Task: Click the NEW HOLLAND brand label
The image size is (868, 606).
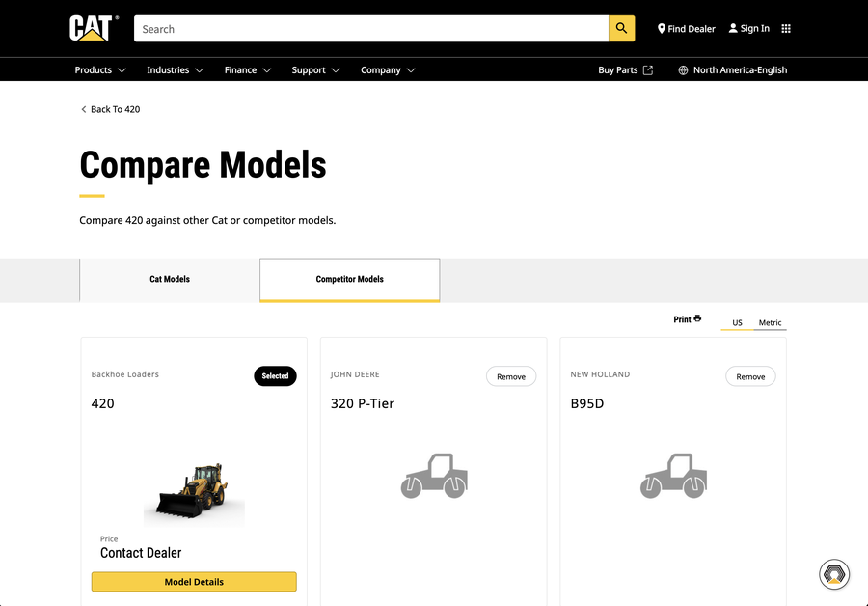Action: coord(600,374)
